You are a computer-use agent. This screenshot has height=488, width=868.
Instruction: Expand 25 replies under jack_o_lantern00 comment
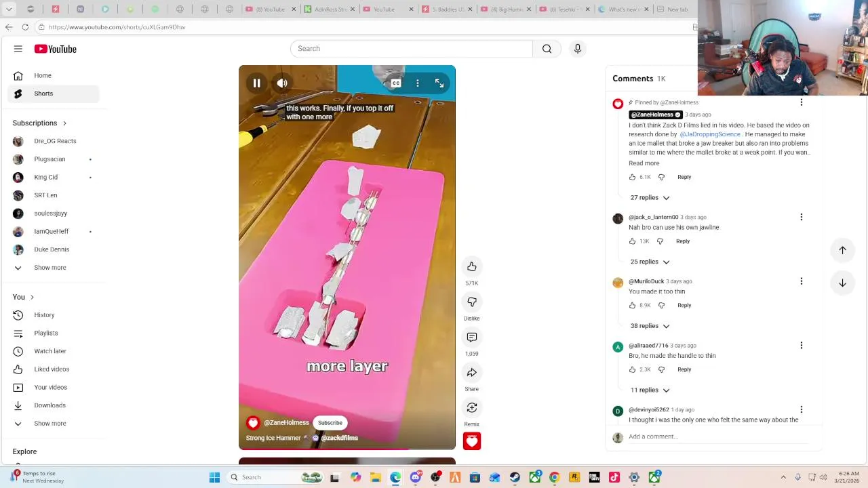coord(650,262)
